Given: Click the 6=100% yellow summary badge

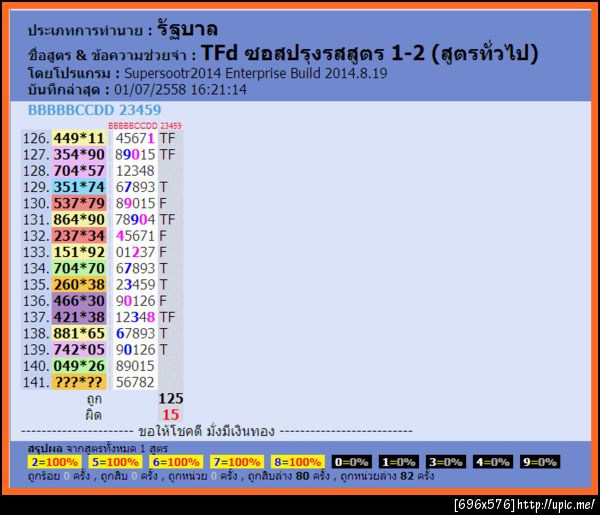Looking at the screenshot, I should coord(176,462).
